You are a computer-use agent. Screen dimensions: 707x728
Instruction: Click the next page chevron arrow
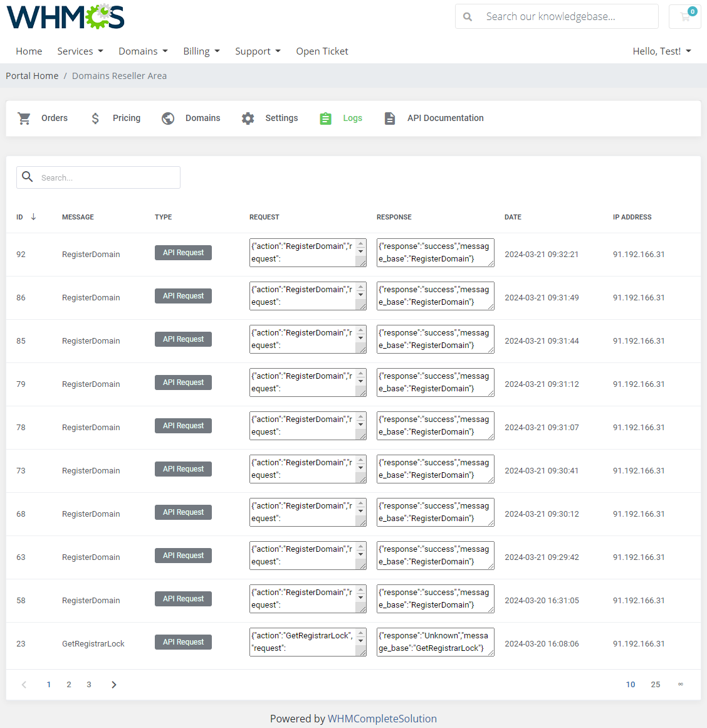point(113,684)
